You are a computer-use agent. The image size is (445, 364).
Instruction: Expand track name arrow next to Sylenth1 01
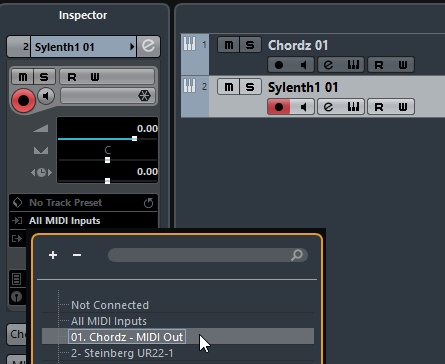click(x=132, y=47)
